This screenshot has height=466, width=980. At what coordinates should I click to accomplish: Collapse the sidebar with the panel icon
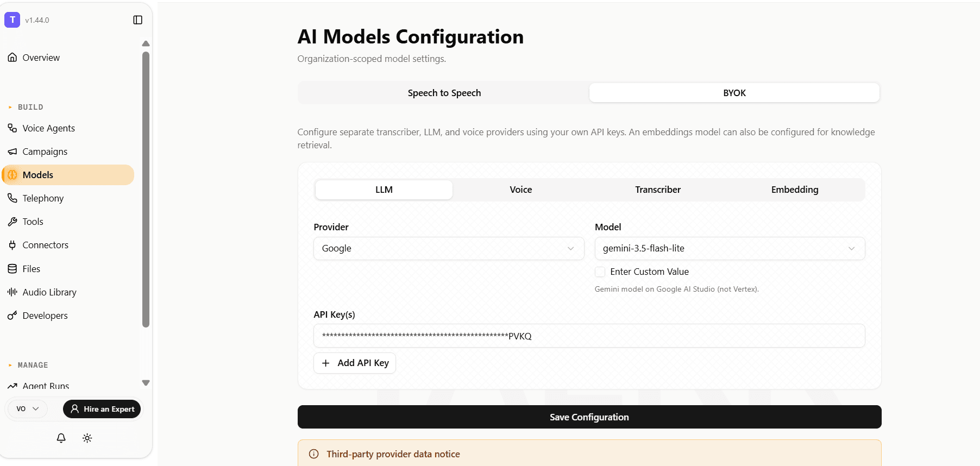pyautogui.click(x=138, y=20)
